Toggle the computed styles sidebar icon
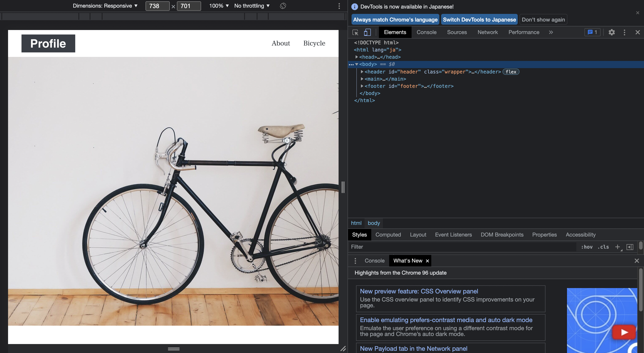 630,247
